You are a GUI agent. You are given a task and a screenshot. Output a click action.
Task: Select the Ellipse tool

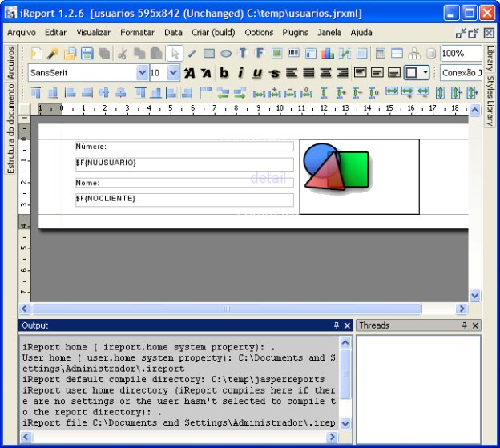coord(226,54)
